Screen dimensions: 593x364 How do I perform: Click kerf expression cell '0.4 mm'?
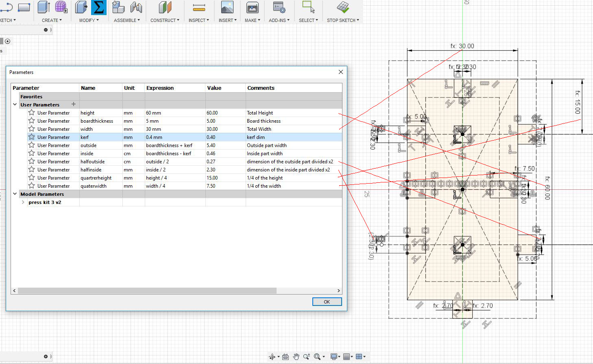pos(175,137)
